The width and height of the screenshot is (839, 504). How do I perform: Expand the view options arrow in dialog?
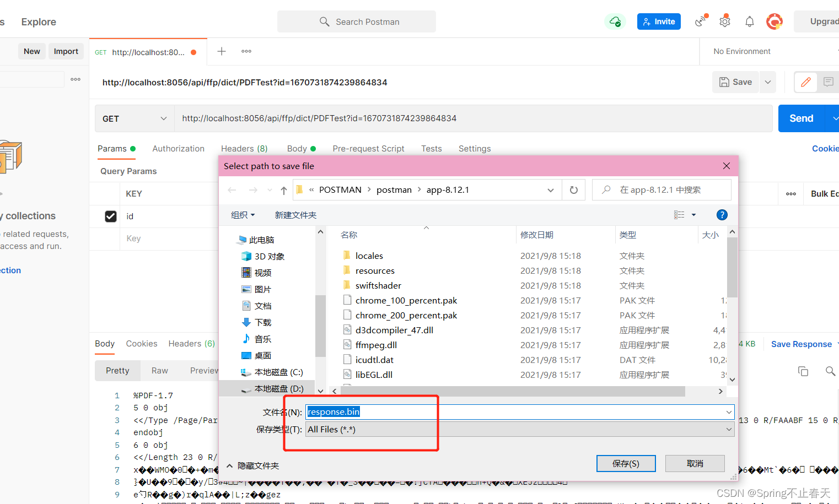click(693, 215)
